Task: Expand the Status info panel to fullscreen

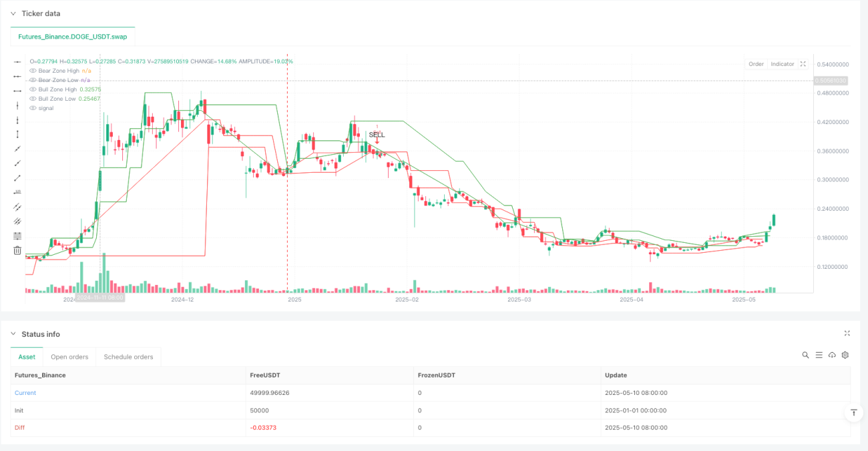Action: (847, 333)
